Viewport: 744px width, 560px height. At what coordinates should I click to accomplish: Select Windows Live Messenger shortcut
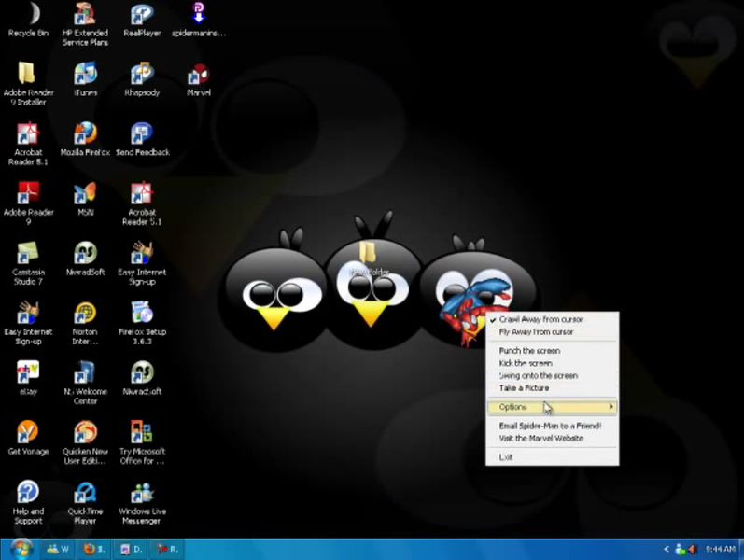click(142, 501)
